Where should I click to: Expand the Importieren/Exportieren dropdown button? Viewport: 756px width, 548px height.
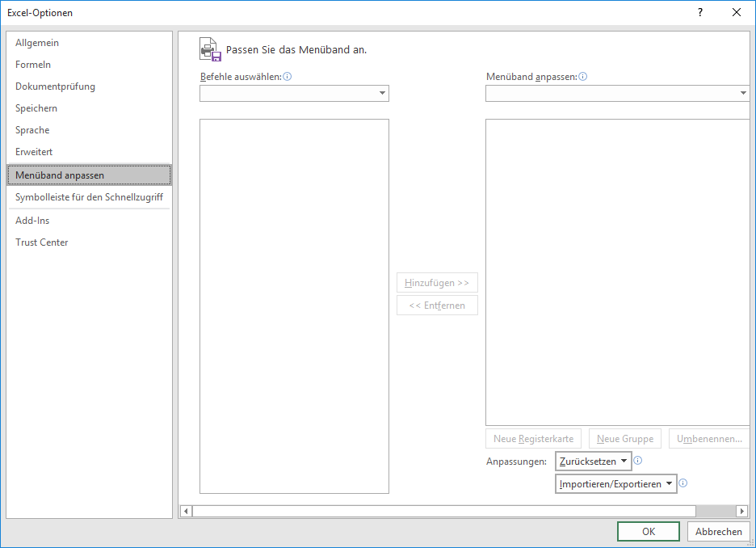tap(616, 484)
